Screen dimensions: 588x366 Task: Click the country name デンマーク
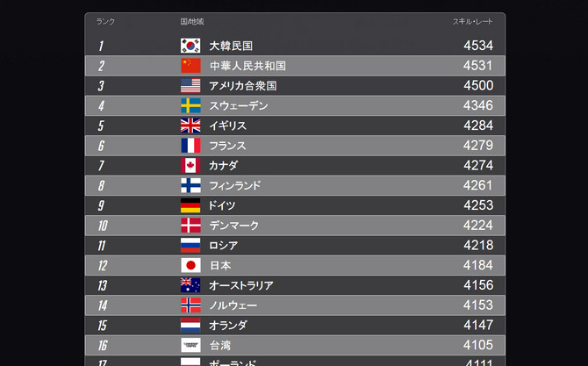(234, 226)
